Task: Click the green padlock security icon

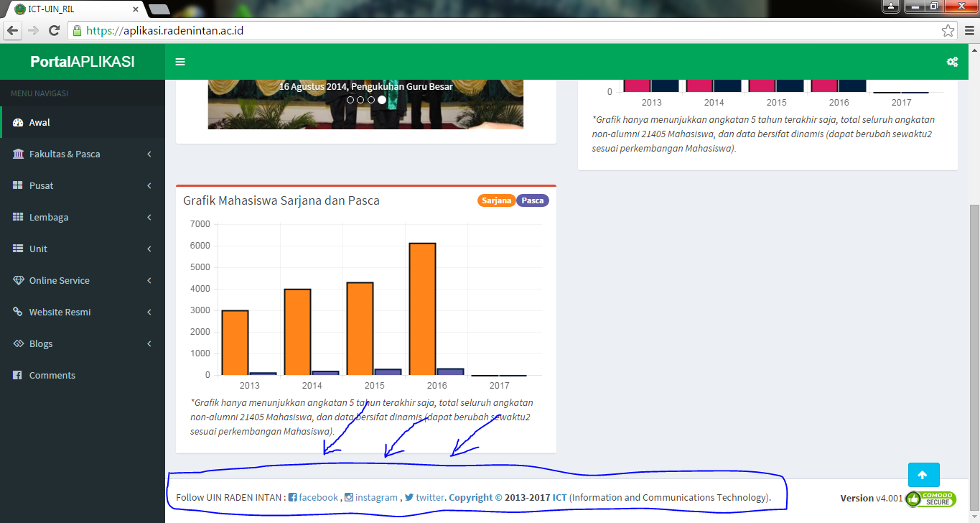Action: (77, 30)
